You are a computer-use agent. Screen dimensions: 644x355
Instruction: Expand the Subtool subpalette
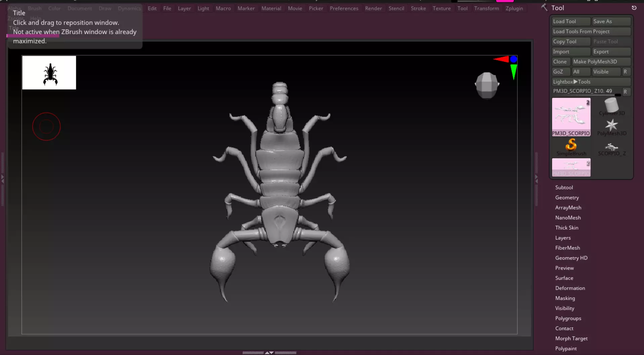564,187
